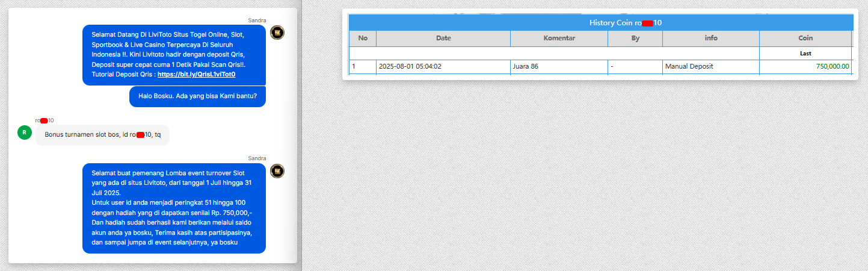Screen dimensions: 868x271
Task: Click the '750,000.00' coin amount
Action: (x=833, y=66)
